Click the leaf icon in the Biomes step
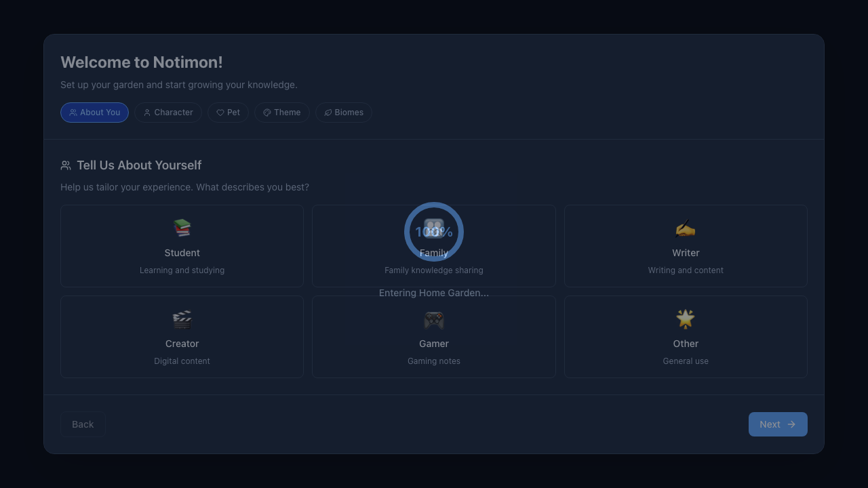868x488 pixels. click(x=328, y=113)
